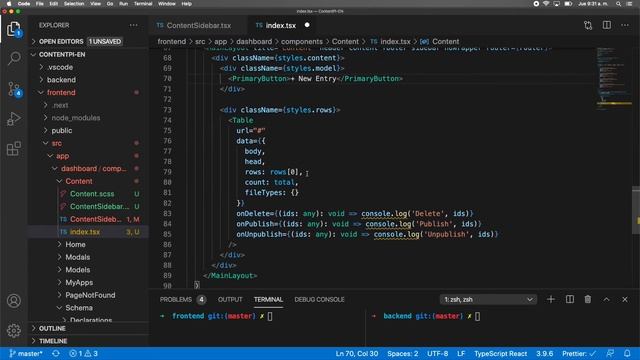Click the LF end-of-line selector
Screen dimensions: 640x360
(461, 353)
